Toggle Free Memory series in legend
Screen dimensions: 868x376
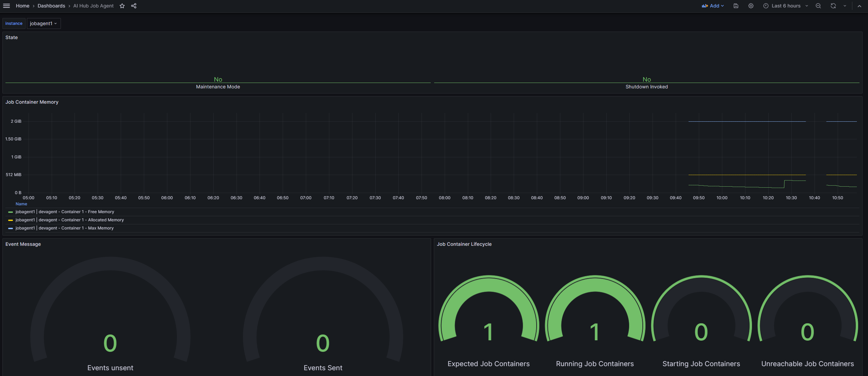(x=65, y=212)
